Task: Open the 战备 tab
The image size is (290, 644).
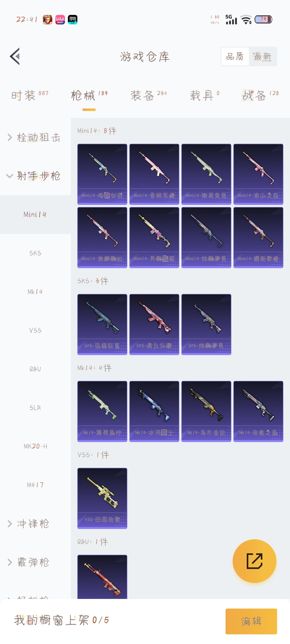Action: coord(260,95)
